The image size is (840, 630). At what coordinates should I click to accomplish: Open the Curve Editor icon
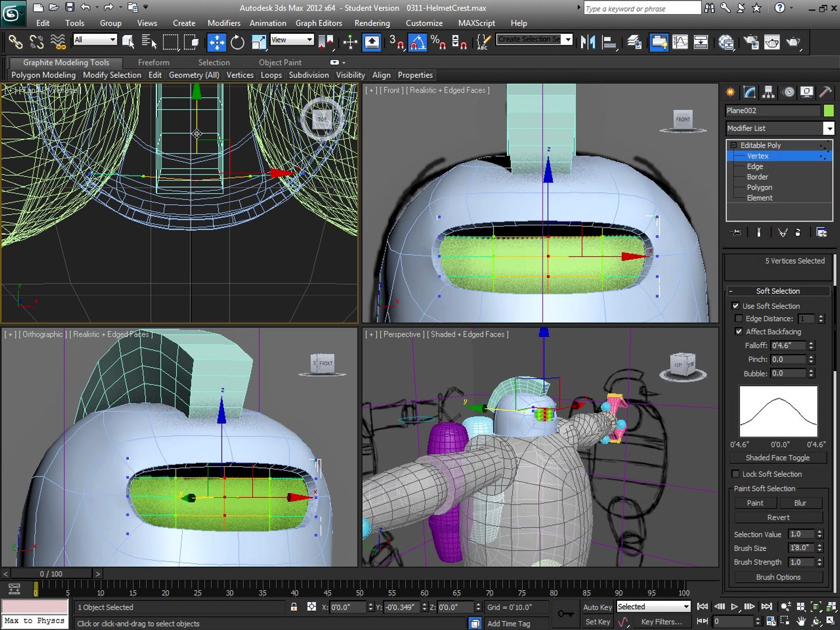(680, 42)
